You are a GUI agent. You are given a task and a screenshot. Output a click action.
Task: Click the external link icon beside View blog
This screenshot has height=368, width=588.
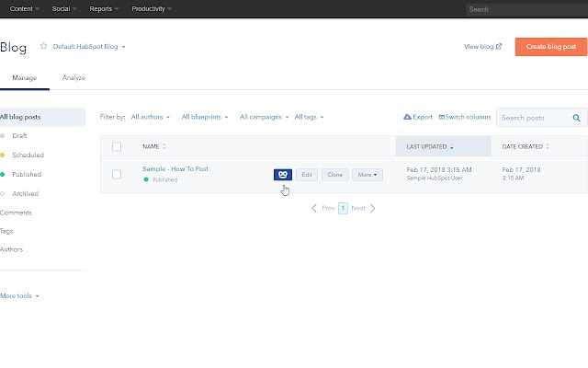tap(499, 47)
